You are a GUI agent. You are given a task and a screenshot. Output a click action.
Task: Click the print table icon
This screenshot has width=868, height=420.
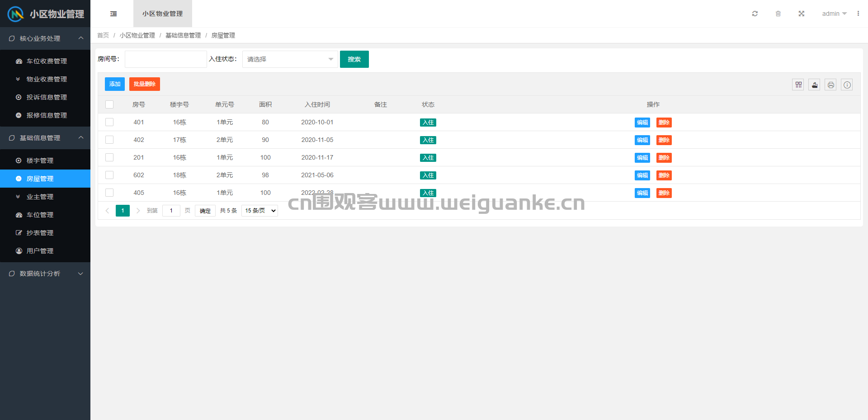pyautogui.click(x=831, y=85)
